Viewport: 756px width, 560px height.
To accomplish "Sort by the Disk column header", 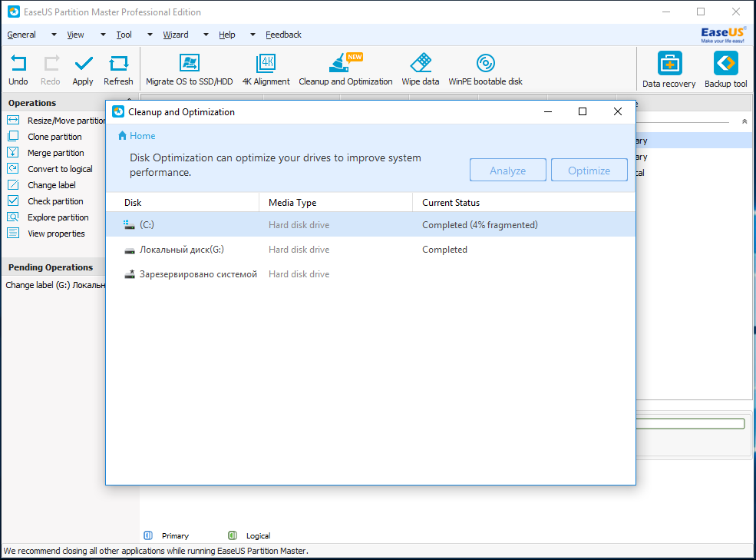I will point(182,202).
